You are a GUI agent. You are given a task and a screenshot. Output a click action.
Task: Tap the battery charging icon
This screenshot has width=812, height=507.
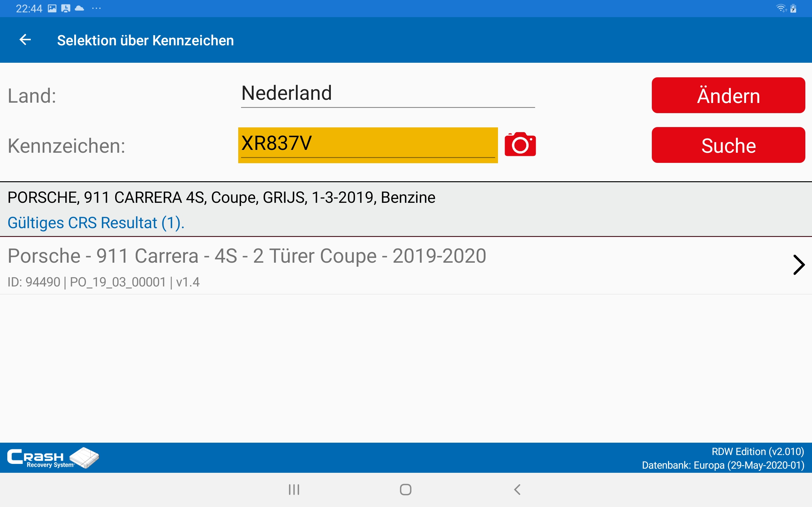click(794, 8)
